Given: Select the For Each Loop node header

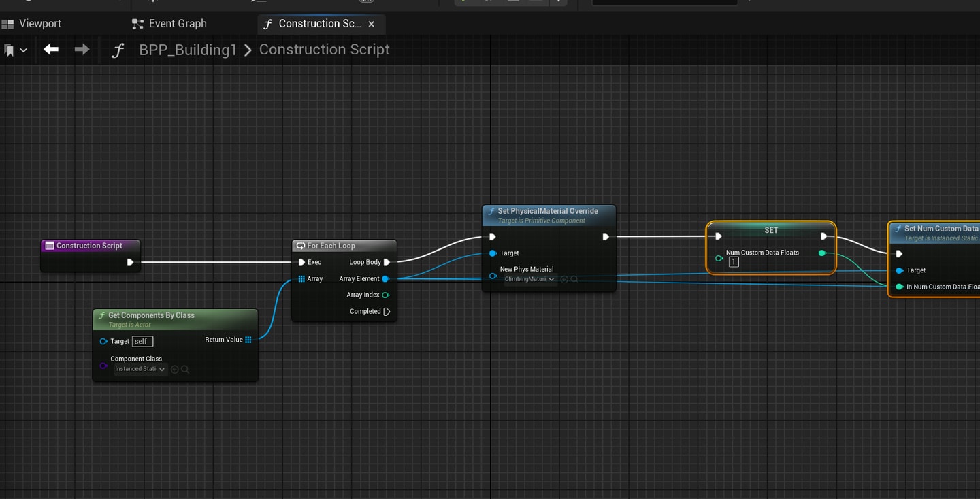Looking at the screenshot, I should pos(344,246).
